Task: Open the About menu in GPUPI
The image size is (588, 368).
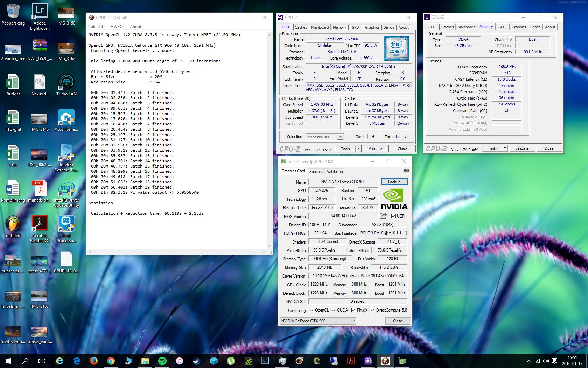Action: point(135,27)
